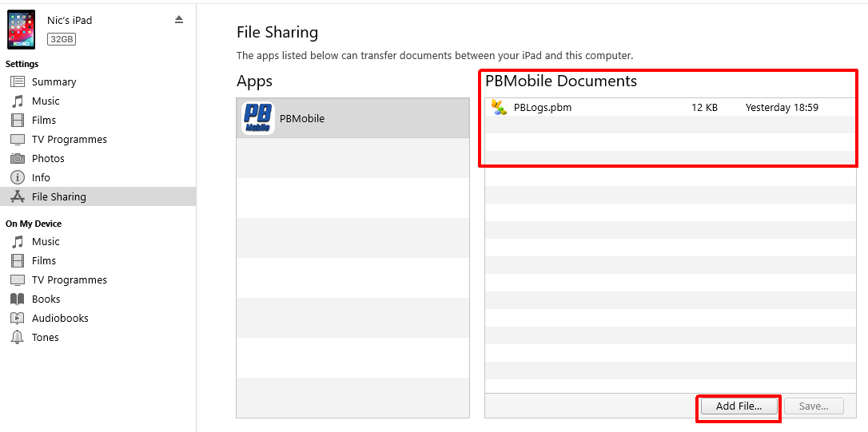868x432 pixels.
Task: Click the Info circle icon
Action: click(18, 177)
